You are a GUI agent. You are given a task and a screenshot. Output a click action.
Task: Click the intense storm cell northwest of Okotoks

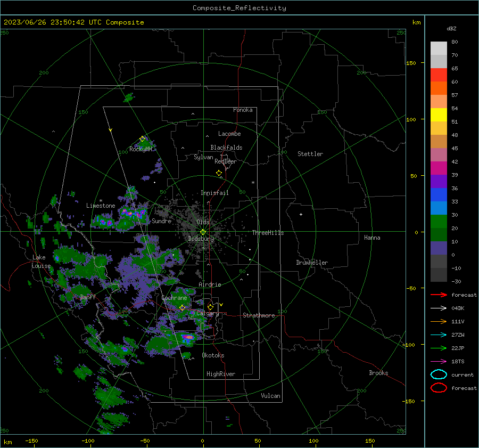click(x=187, y=338)
